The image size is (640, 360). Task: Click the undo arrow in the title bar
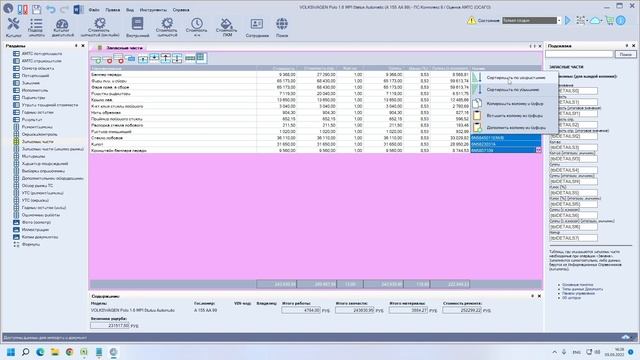(51, 9)
